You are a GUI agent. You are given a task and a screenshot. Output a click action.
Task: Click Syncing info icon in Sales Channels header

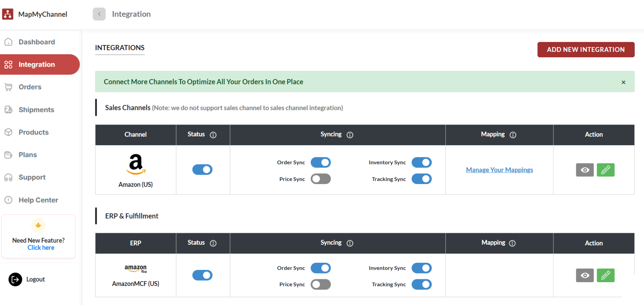click(x=350, y=135)
